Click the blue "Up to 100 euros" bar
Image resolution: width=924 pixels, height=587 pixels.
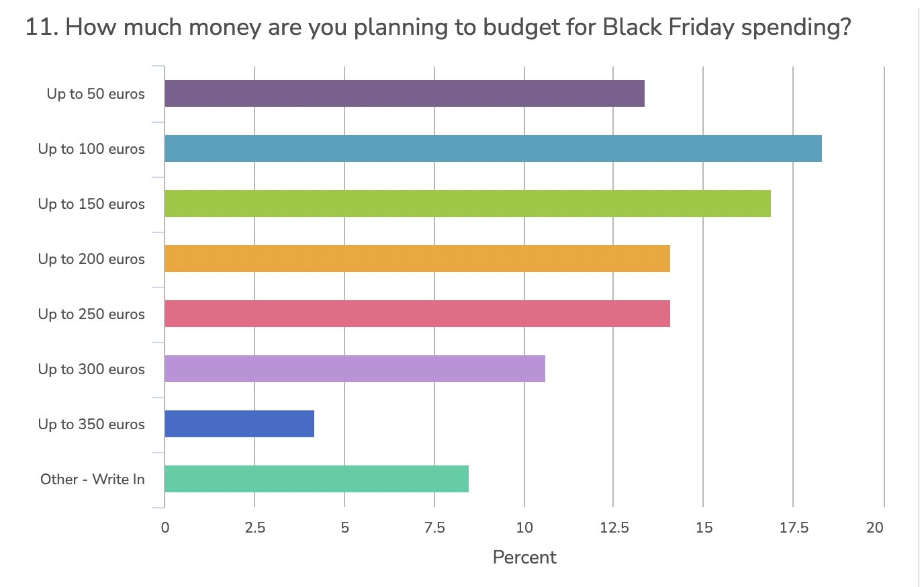493,148
